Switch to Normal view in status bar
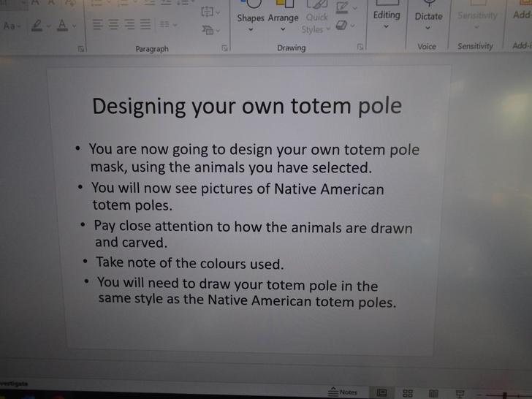This screenshot has width=532, height=399. tap(381, 393)
